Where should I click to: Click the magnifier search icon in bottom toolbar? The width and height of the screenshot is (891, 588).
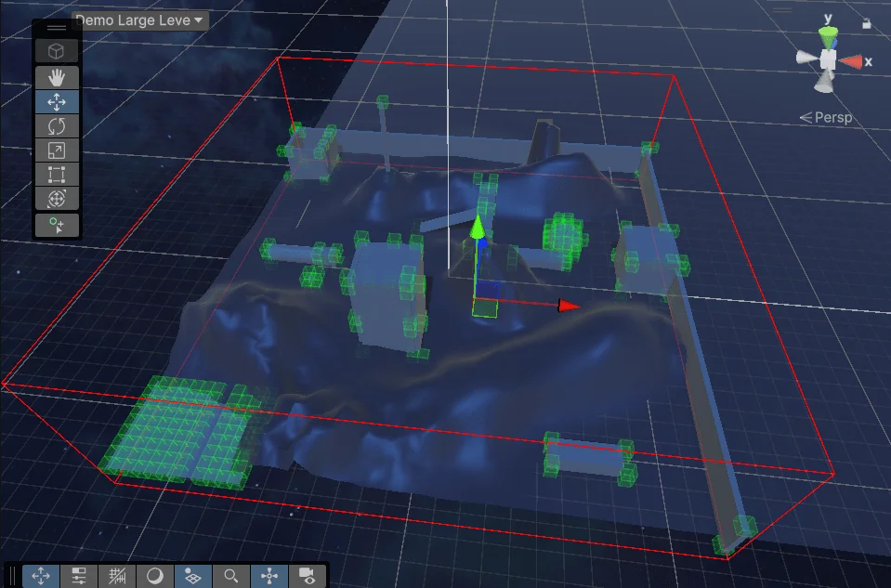(231, 576)
